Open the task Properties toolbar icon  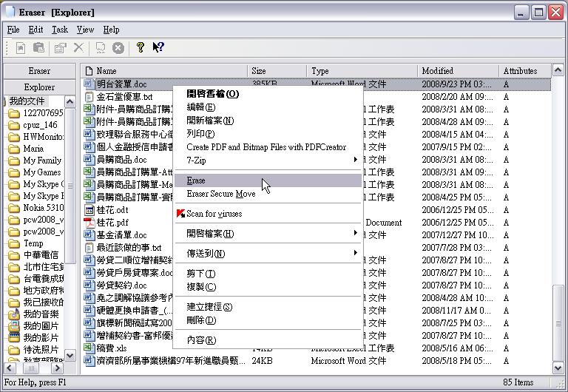click(60, 48)
